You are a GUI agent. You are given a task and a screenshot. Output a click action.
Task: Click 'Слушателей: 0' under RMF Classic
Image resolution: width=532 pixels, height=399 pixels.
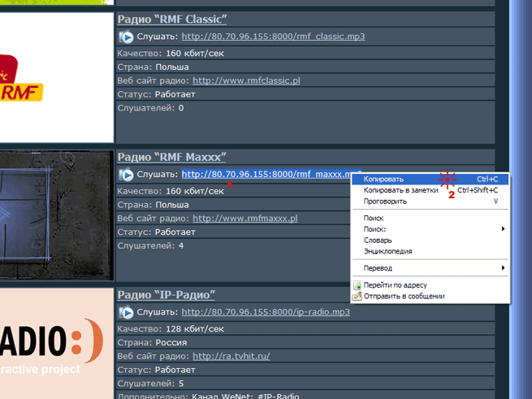pyautogui.click(x=150, y=108)
